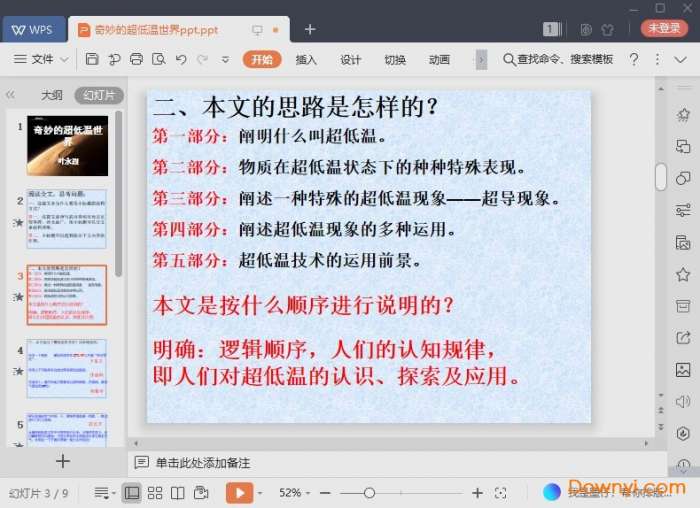Click animation star beside slide 2

pyautogui.click(x=18, y=222)
